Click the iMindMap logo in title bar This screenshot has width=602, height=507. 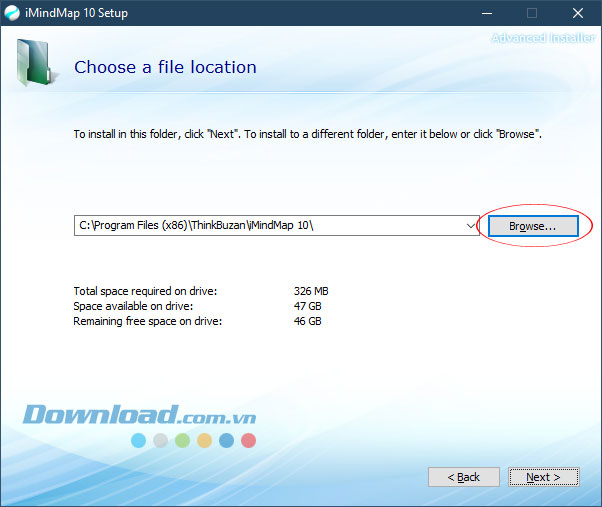pos(12,13)
